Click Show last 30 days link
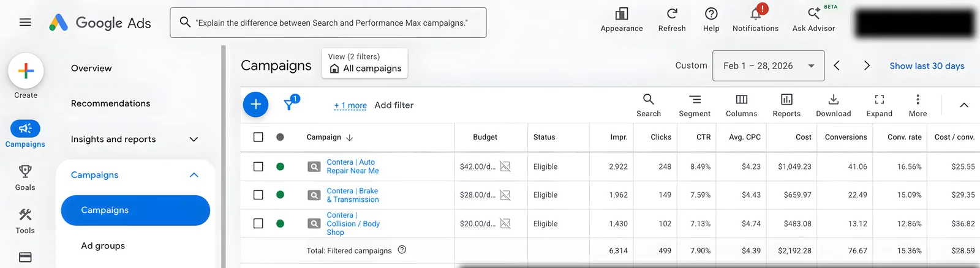980x268 pixels. 927,66
